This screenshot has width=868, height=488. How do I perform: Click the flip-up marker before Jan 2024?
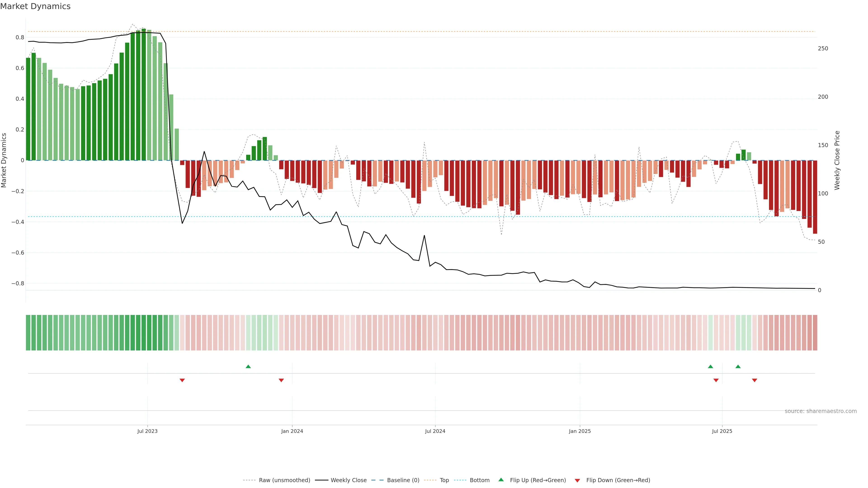click(248, 366)
